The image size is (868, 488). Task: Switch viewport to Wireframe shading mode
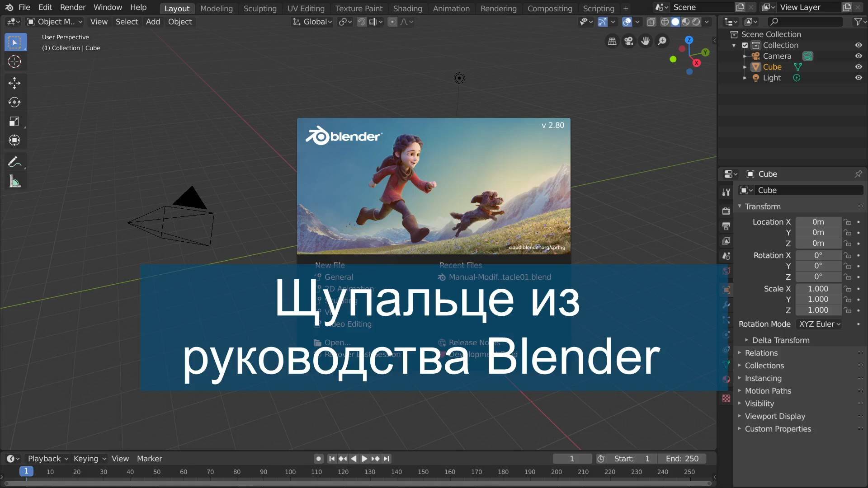665,21
